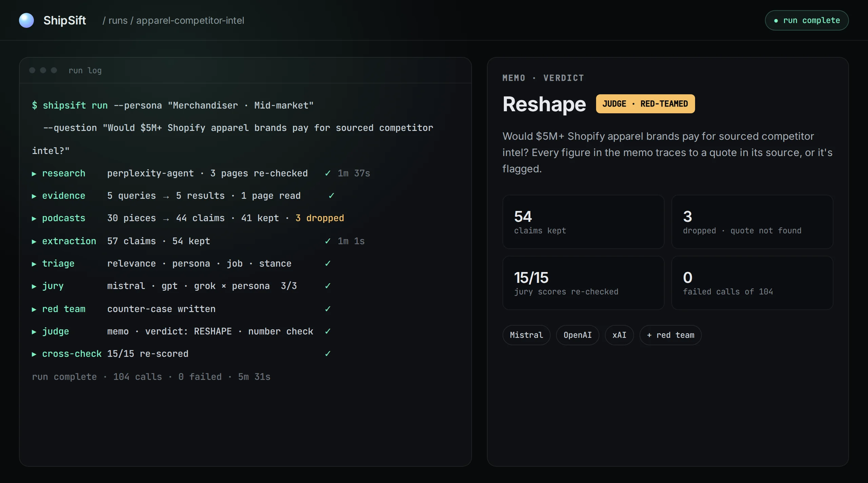Click 'run complete · 104 calls' summary line

(151, 377)
